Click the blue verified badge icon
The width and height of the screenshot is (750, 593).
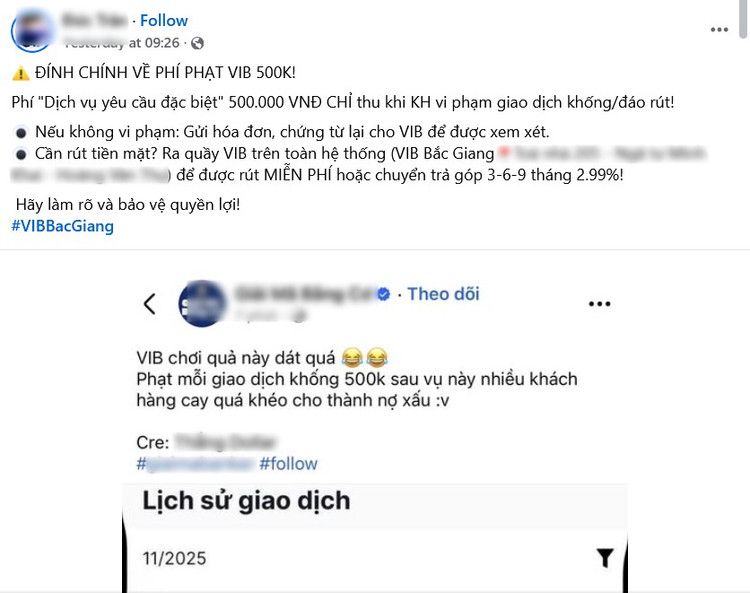384,294
